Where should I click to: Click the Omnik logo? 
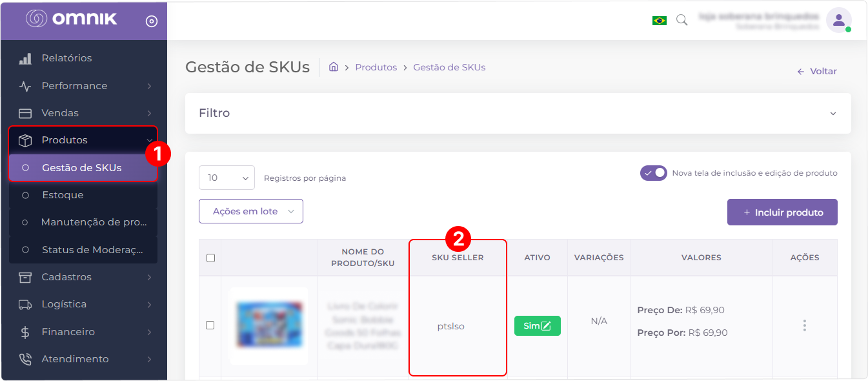(x=72, y=19)
